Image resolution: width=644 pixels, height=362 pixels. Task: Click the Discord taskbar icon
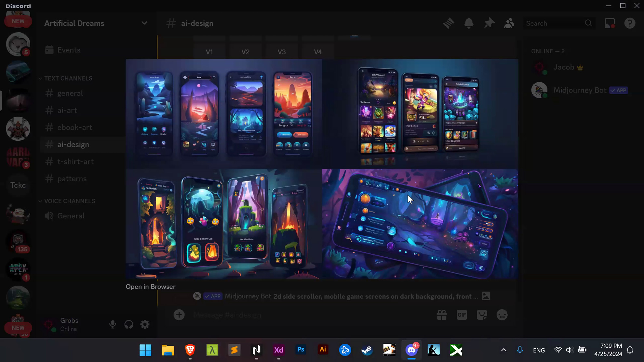coord(411,350)
